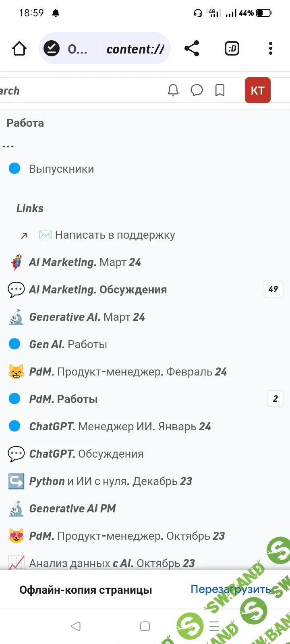
Task: Click the 49 unread badge
Action: (273, 289)
